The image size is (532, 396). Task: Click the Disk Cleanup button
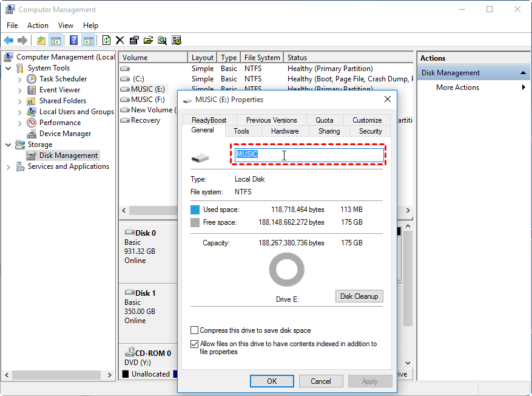coord(359,296)
